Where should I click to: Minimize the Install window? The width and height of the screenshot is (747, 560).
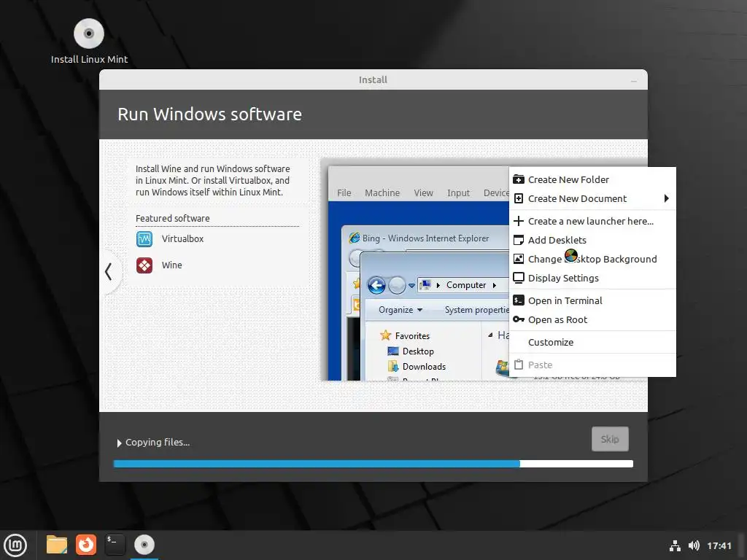[x=634, y=80]
